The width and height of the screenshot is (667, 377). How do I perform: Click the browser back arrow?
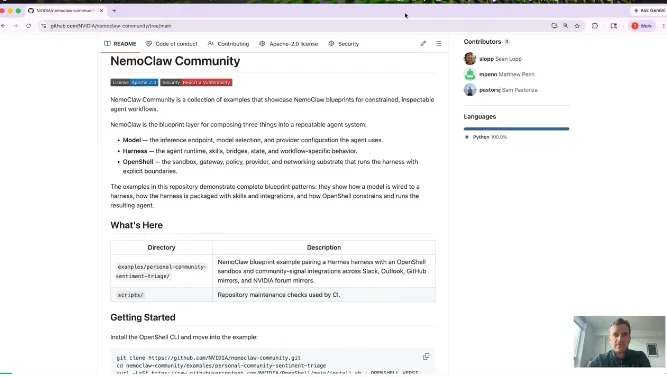point(3,26)
